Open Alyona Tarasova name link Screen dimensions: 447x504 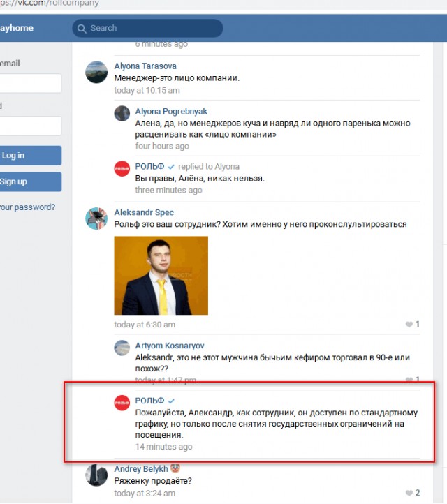click(145, 66)
